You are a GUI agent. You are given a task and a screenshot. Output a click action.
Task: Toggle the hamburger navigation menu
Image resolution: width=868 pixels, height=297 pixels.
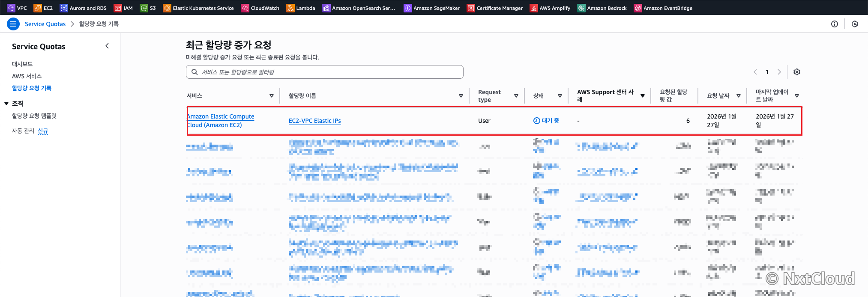pos(13,24)
